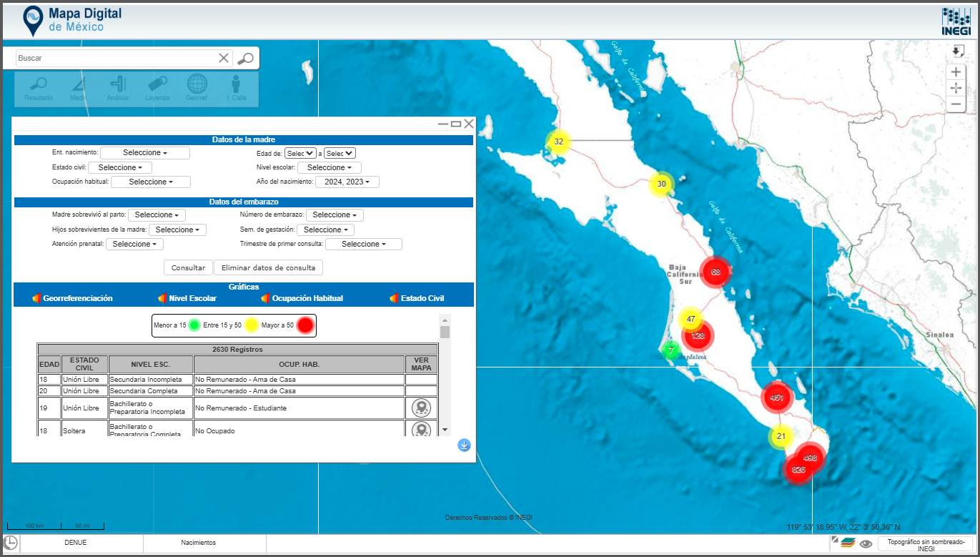View on map the No Ocupado row record
Image resolution: width=980 pixels, height=557 pixels.
(422, 429)
